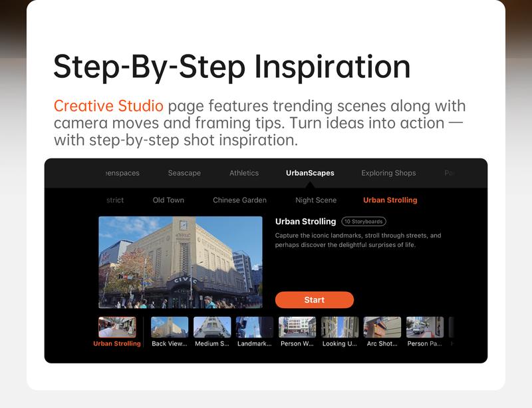Open the Athletics category tab

(244, 173)
